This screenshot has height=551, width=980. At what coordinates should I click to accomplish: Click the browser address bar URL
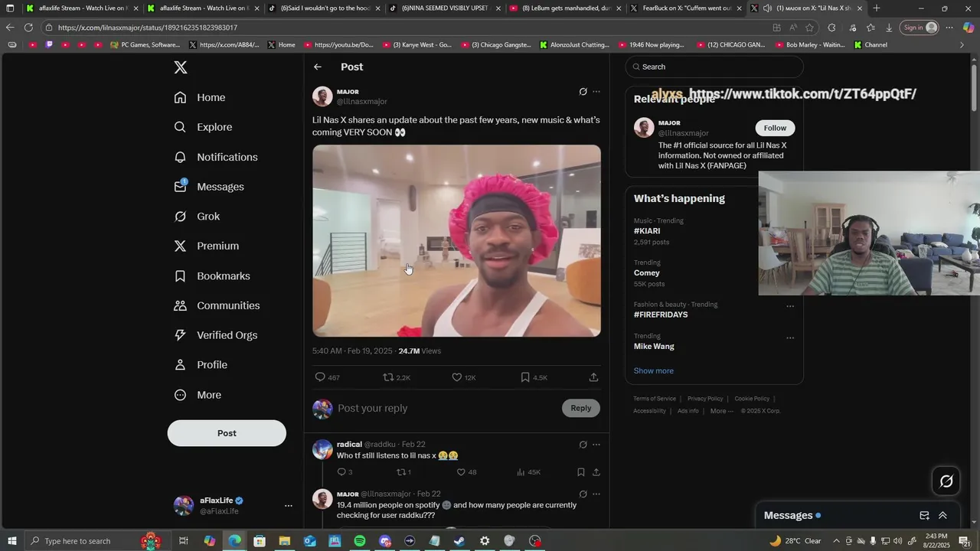148,28
